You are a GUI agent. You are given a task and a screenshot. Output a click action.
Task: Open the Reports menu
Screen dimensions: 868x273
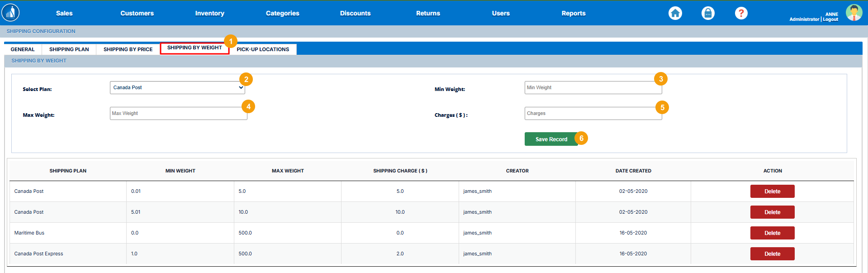click(x=573, y=14)
